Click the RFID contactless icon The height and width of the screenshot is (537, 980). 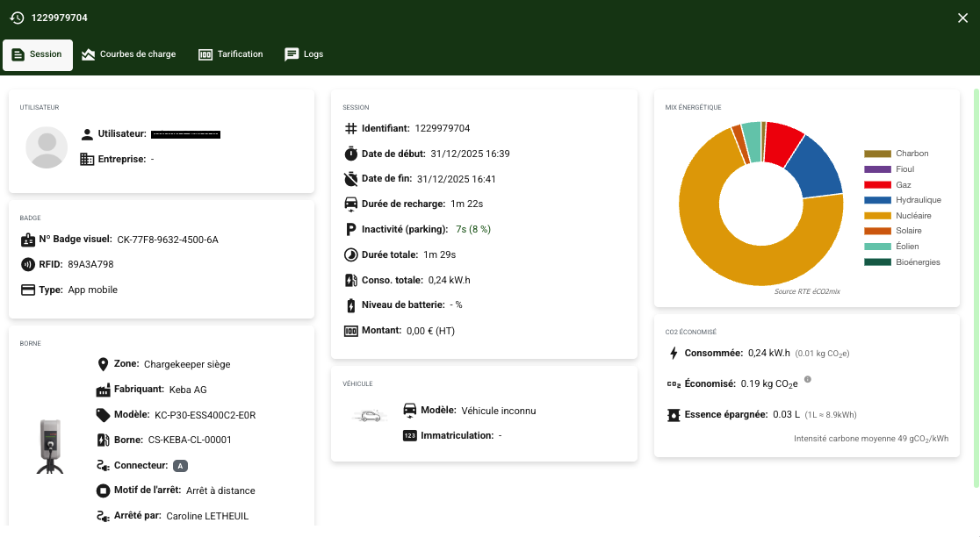tap(27, 264)
